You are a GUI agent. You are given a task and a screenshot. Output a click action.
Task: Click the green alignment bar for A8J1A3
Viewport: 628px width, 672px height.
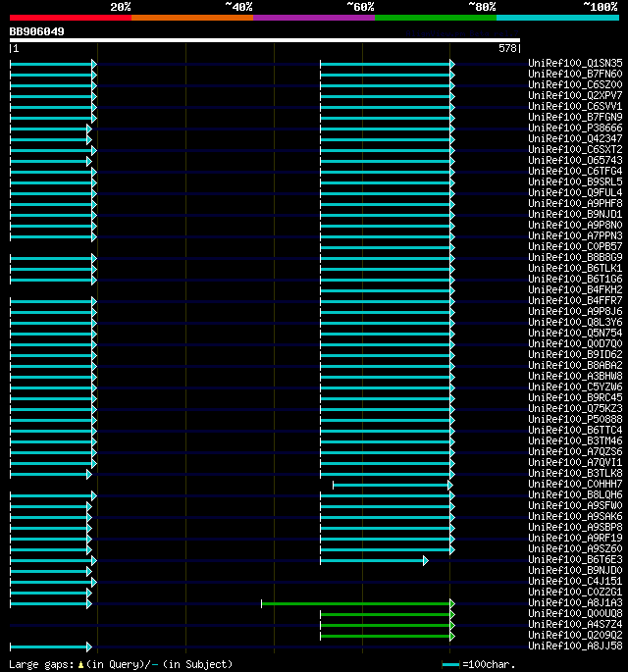[x=358, y=604]
